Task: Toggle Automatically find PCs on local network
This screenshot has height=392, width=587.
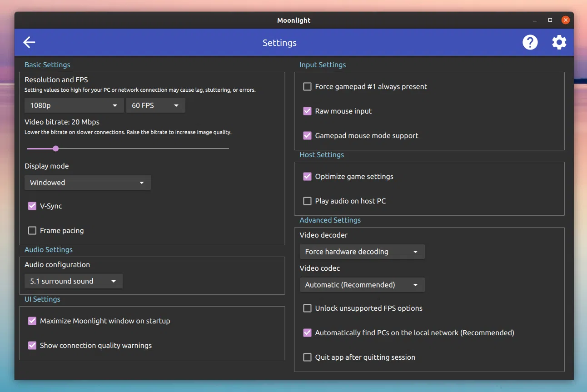Action: click(x=308, y=332)
